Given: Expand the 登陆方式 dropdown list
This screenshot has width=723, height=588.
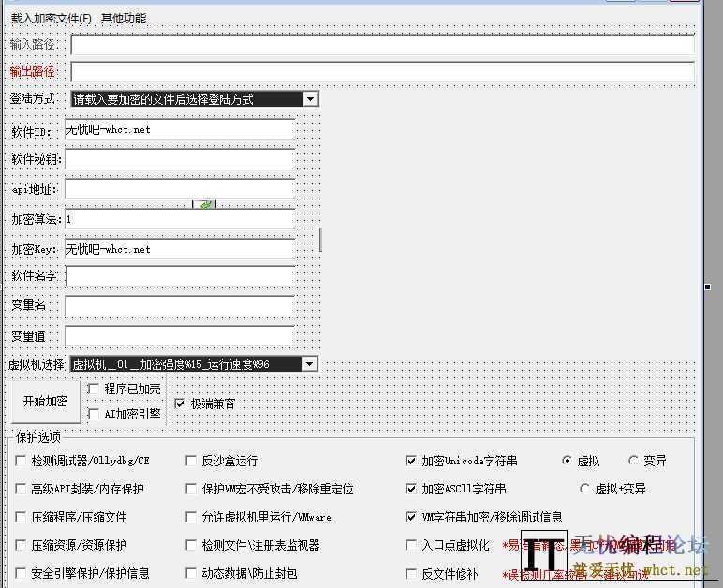Looking at the screenshot, I should (x=310, y=98).
